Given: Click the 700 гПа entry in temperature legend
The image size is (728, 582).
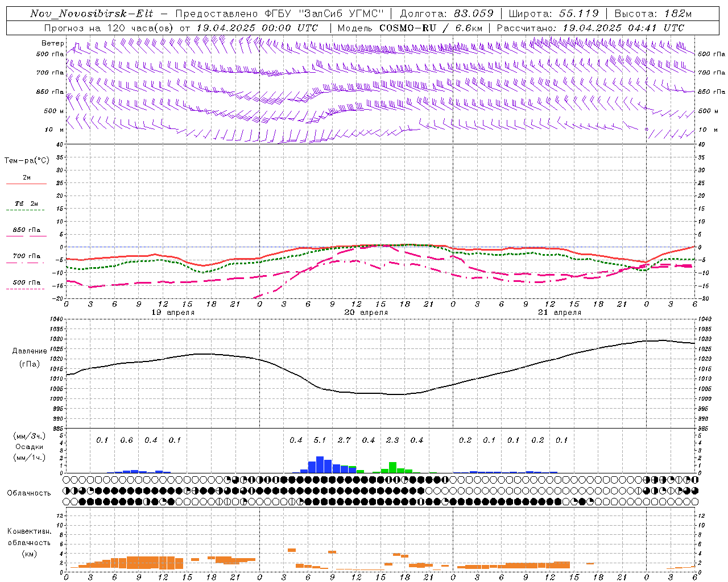Looking at the screenshot, I should tap(26, 256).
